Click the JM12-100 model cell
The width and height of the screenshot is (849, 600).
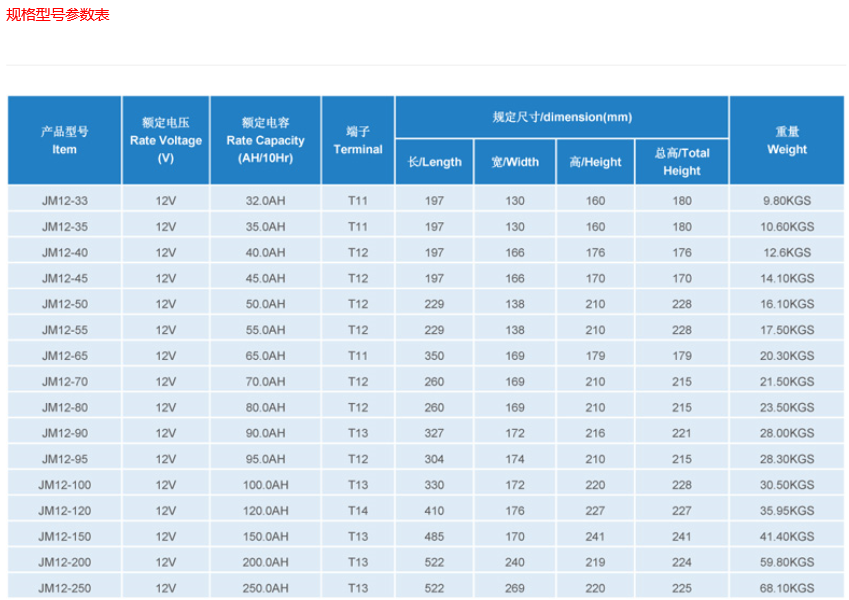(x=64, y=485)
